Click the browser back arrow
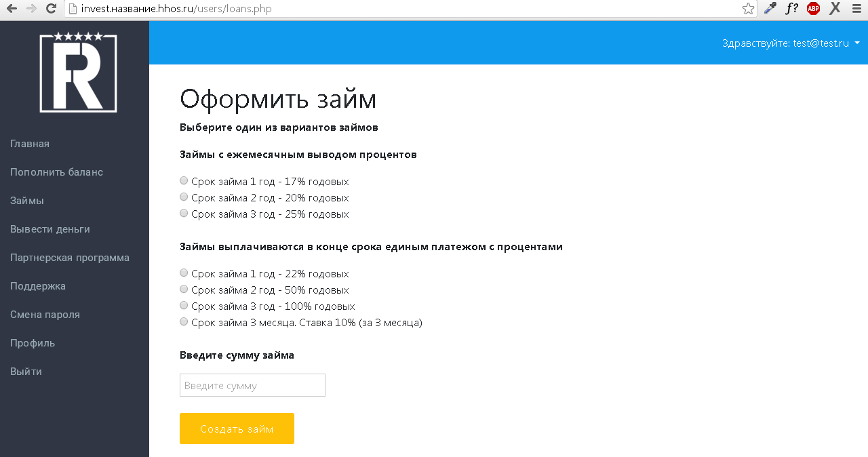868x457 pixels. tap(12, 9)
